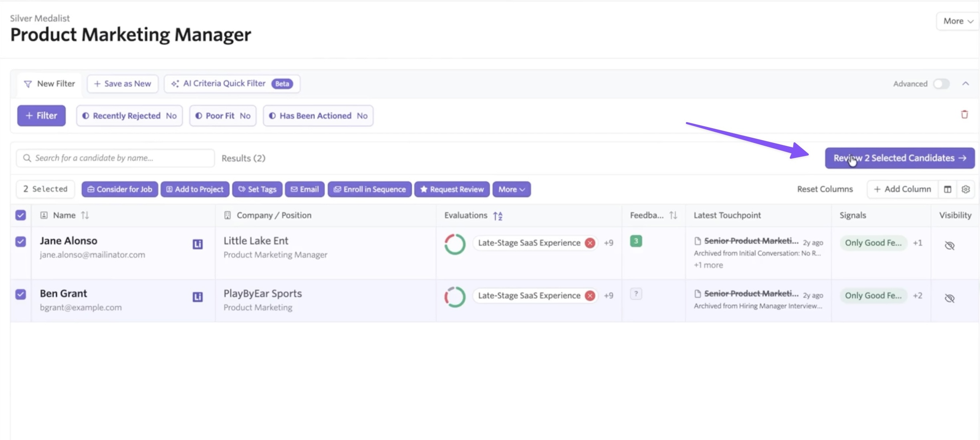Open Jane Alonso's LinkedIn profile icon
The image size is (980, 440).
tap(198, 244)
